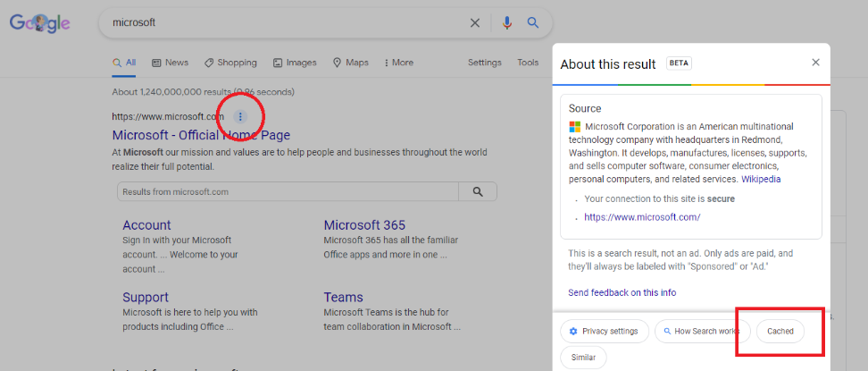Open the More search options dropdown

[398, 63]
